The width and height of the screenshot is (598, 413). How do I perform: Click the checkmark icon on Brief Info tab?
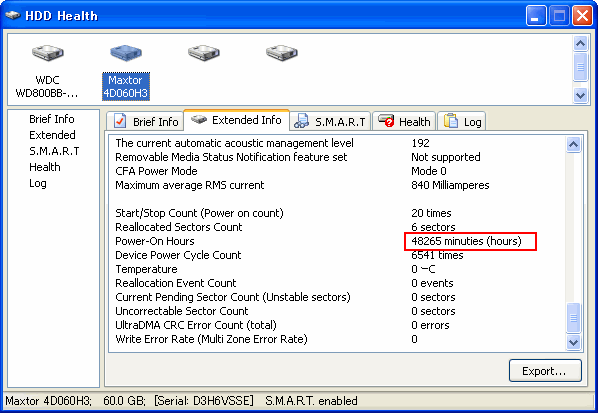click(x=120, y=121)
